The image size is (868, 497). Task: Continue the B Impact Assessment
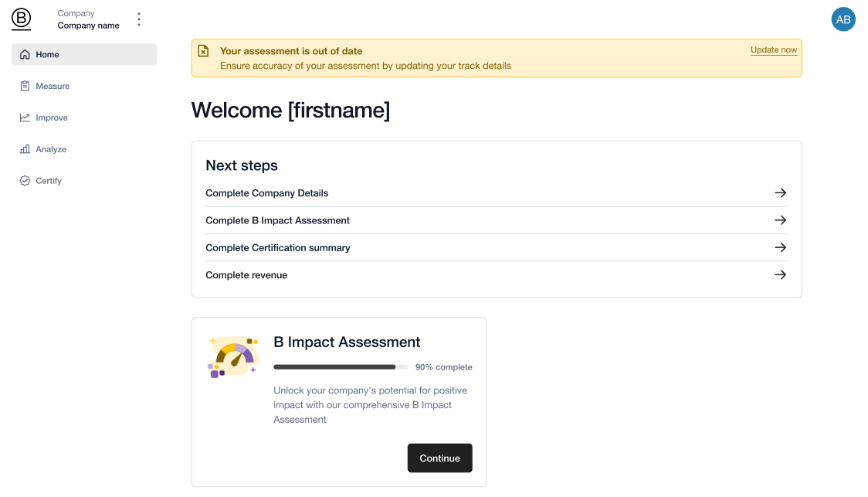pyautogui.click(x=439, y=458)
